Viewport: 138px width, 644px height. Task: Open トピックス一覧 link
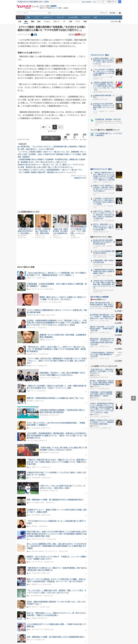pyautogui.click(x=115, y=21)
